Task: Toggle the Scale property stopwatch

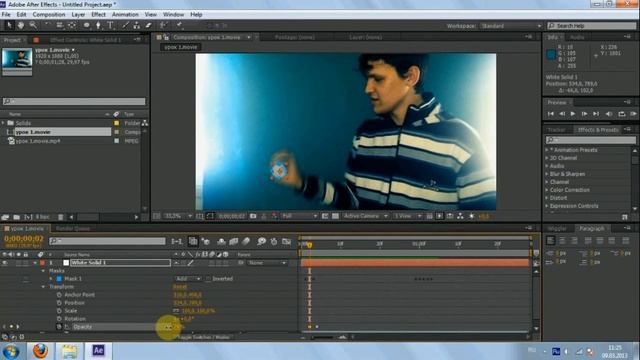Action: coord(59,311)
